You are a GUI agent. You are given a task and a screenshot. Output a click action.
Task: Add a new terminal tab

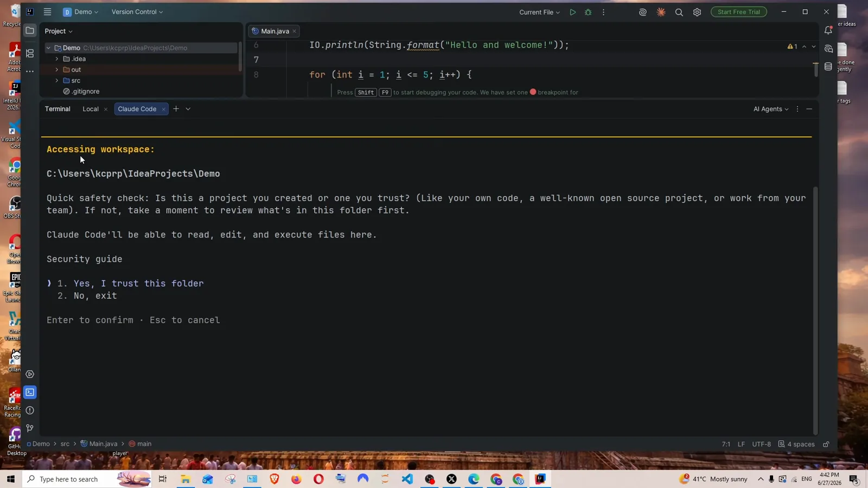coord(176,109)
